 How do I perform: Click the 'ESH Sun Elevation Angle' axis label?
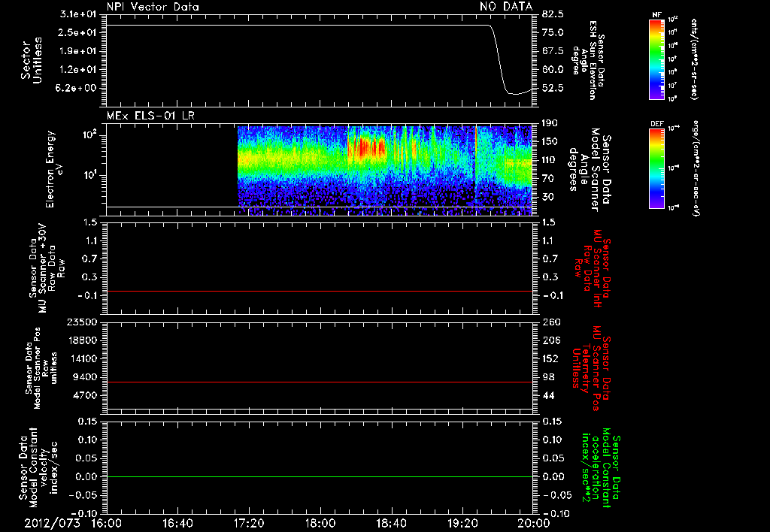[x=589, y=60]
